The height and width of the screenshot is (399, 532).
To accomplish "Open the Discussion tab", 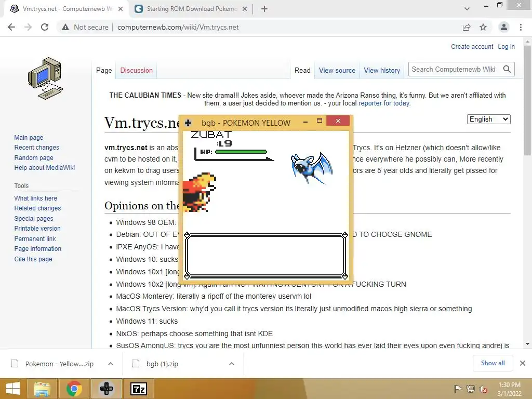I will point(137,70).
